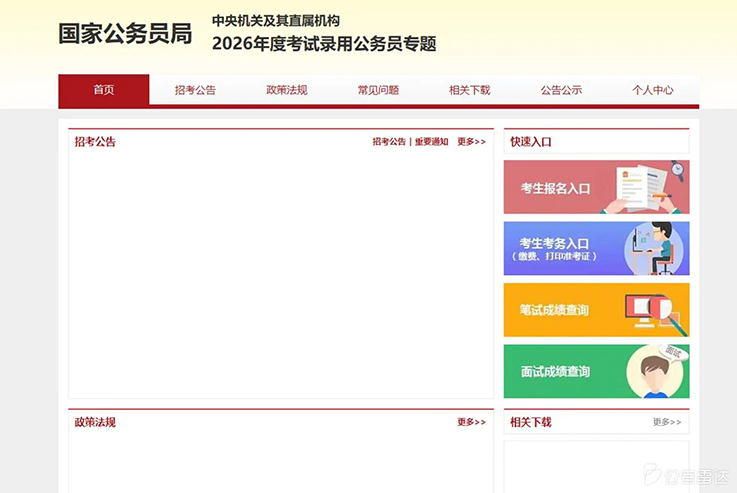Click the 重要通知 link in panel header
This screenshot has width=737, height=493.
coord(431,142)
